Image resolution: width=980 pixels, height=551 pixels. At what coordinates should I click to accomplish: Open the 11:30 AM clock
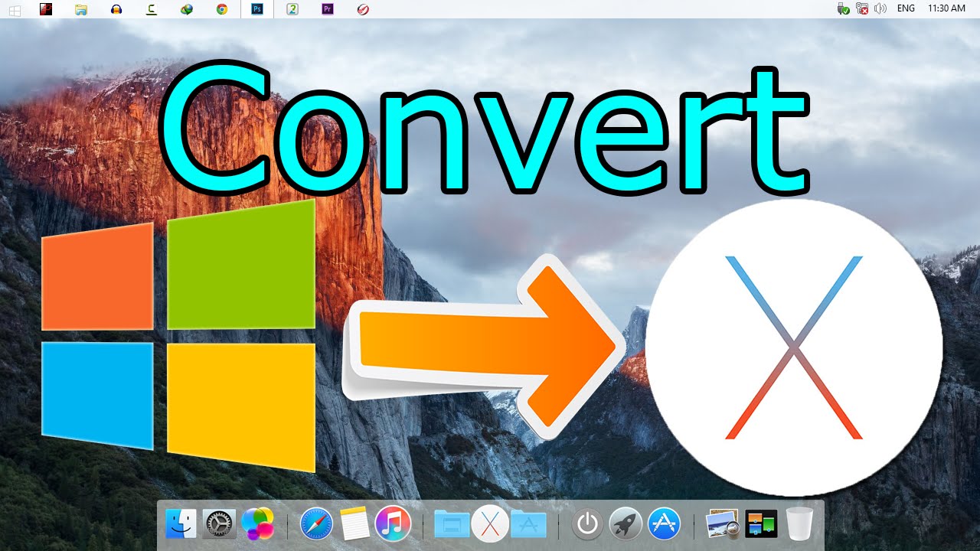(x=946, y=8)
